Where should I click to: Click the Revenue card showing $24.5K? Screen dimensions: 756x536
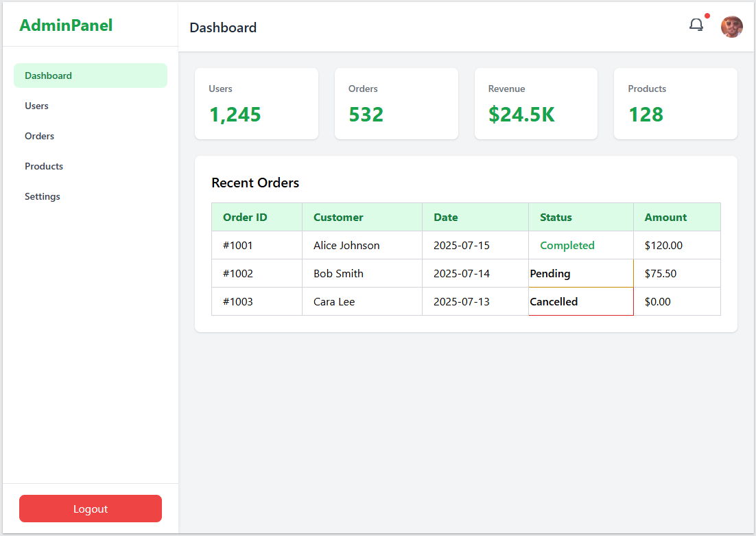tap(536, 104)
